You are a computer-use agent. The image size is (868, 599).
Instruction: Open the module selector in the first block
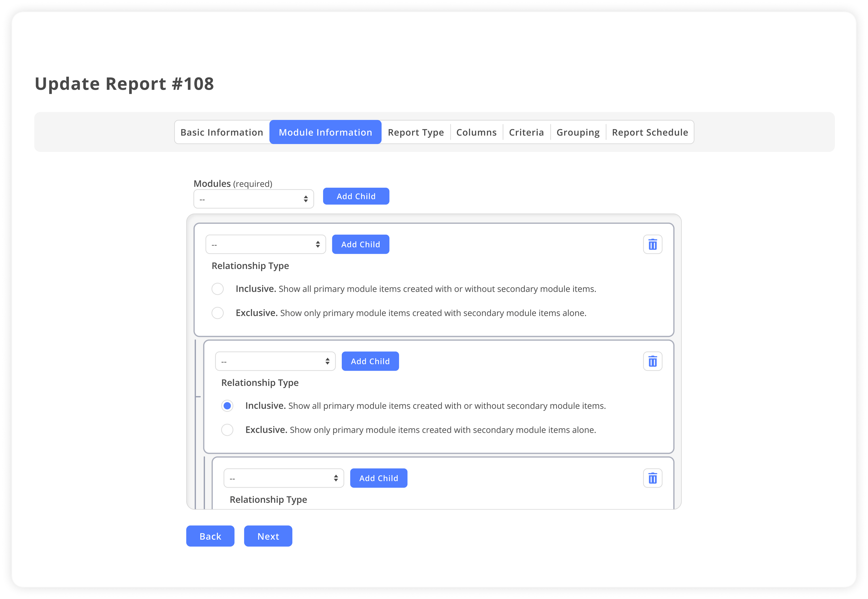[266, 244]
